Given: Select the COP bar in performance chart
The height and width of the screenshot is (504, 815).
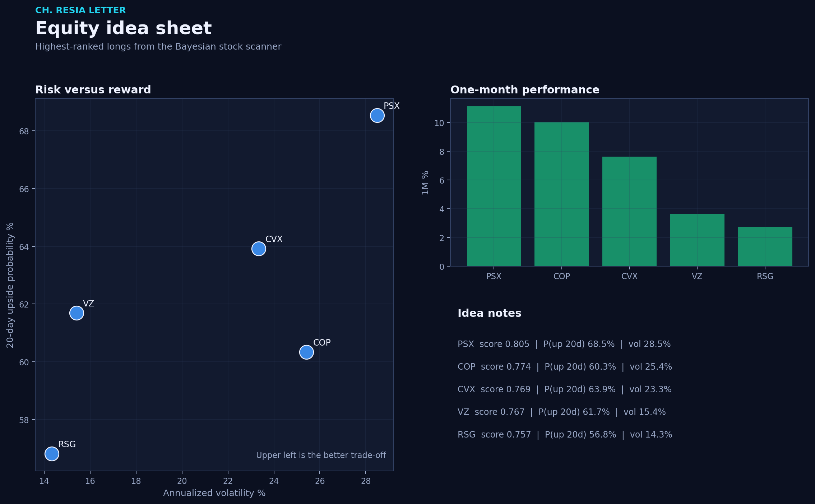Looking at the screenshot, I should point(562,194).
